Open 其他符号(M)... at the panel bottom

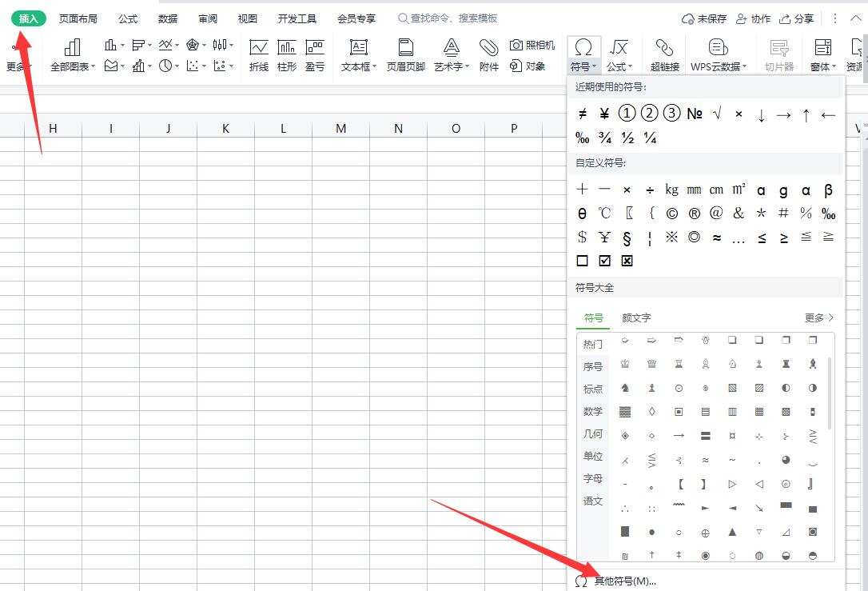(624, 581)
